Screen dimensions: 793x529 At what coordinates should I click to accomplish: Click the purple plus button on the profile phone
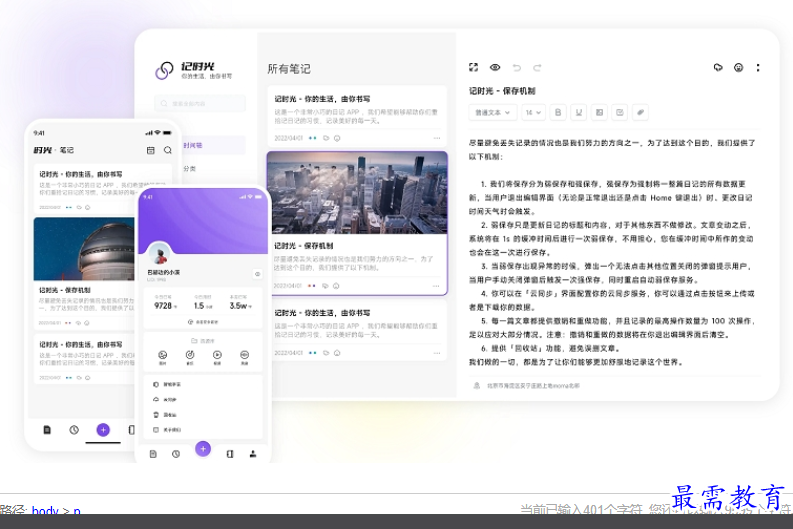pyautogui.click(x=203, y=449)
